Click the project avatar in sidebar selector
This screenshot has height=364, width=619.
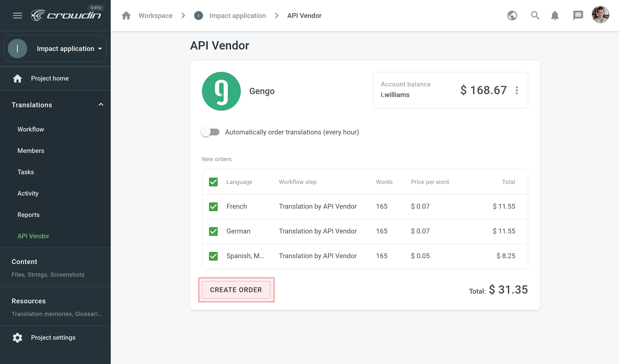pyautogui.click(x=17, y=49)
